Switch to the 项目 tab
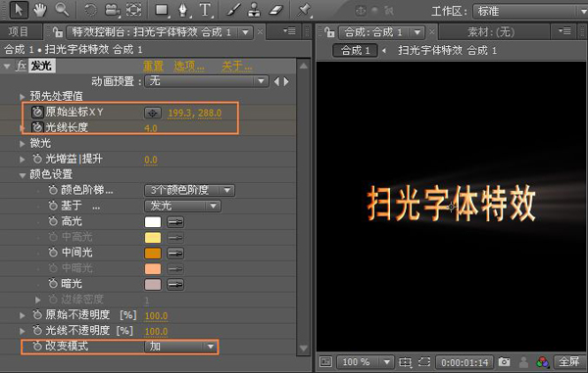The width and height of the screenshot is (588, 373). click(x=19, y=32)
